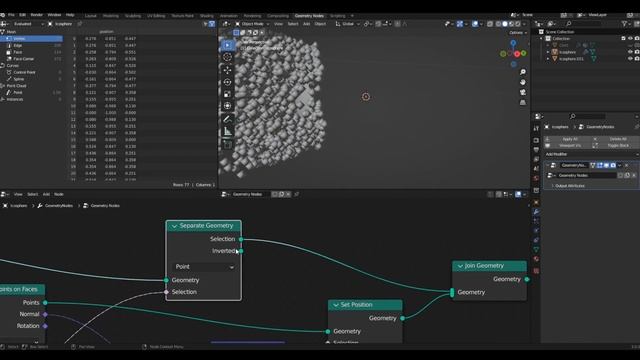Switch to the Geometry Nodes workspace tab
640x360 pixels.
pos(309,16)
